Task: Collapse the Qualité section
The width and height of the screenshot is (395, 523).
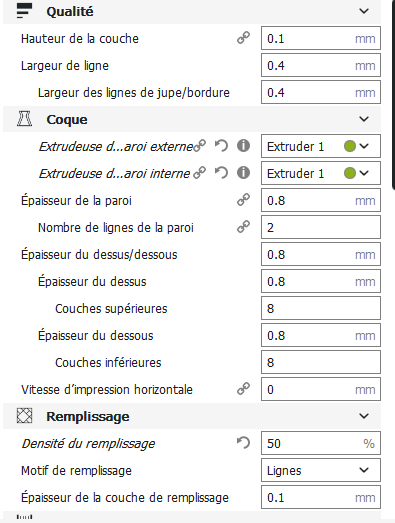Action: [x=364, y=11]
